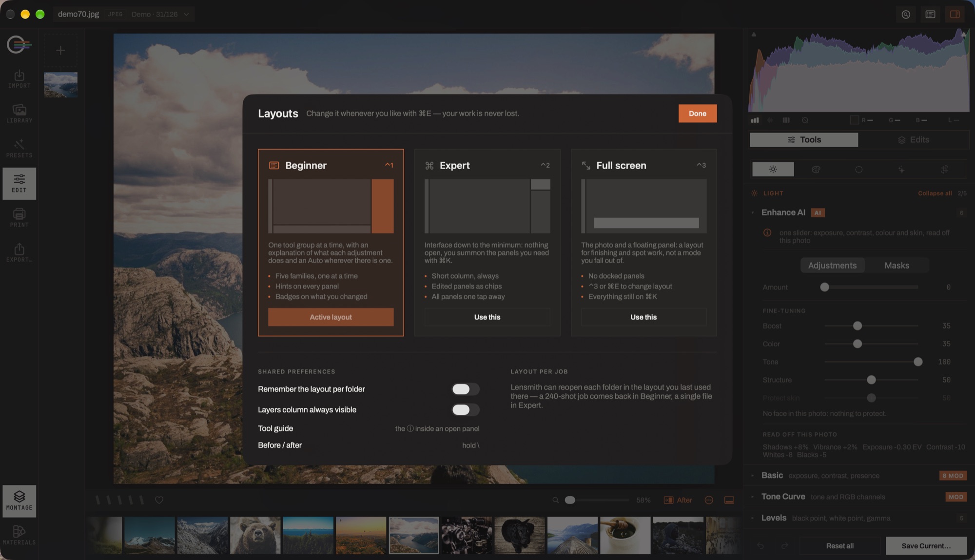Open the Export module
This screenshot has height=560, width=975.
tap(19, 253)
